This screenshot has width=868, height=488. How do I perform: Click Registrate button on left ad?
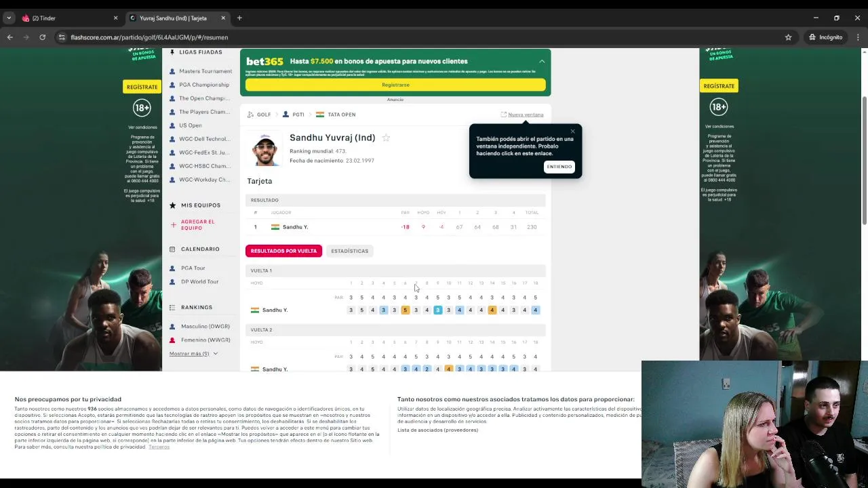142,87
